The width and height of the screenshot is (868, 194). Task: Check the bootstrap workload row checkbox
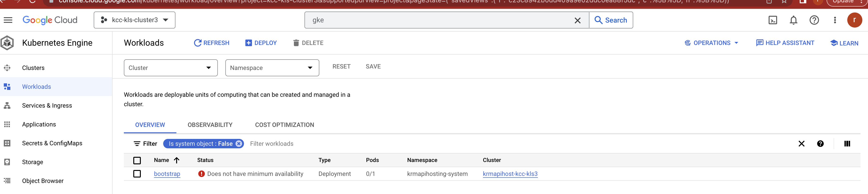(x=137, y=174)
